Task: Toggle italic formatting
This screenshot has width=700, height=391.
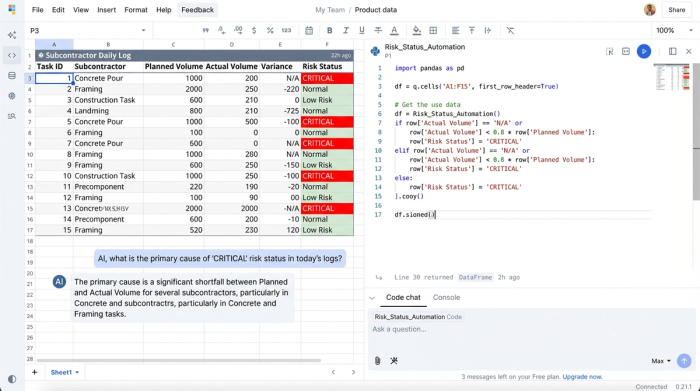Action: click(346, 30)
